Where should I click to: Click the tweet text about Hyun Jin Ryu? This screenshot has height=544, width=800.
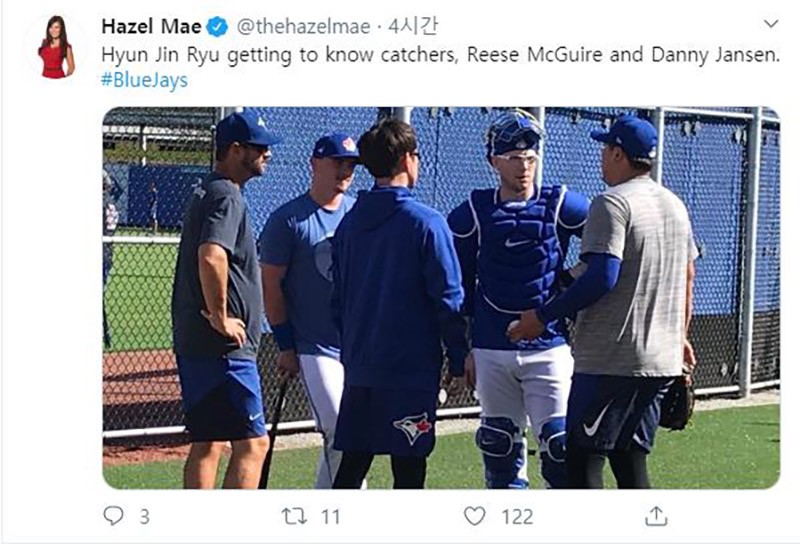point(440,55)
